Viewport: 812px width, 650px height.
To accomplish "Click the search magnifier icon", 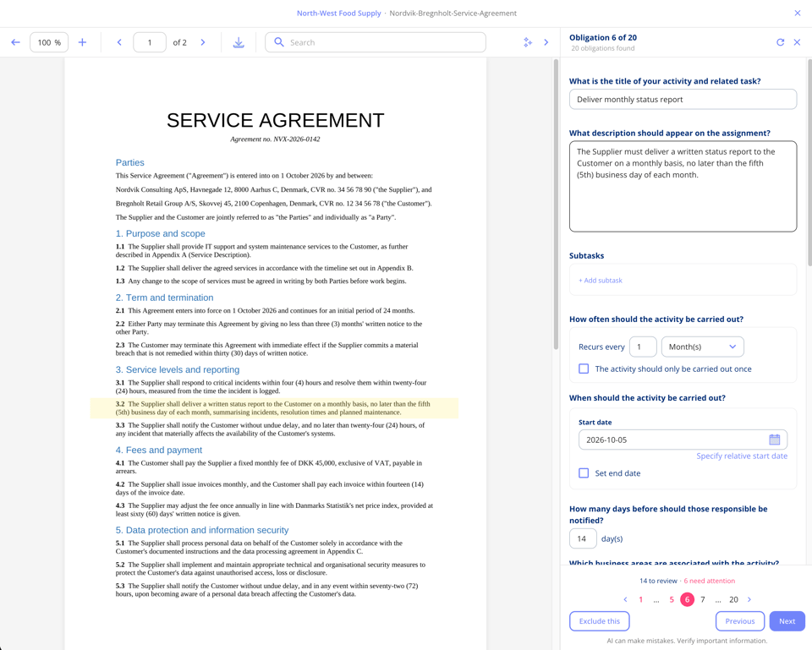I will 278,42.
